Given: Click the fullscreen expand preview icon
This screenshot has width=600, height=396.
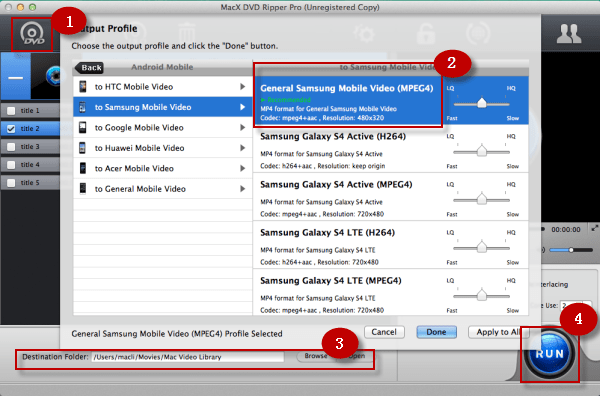Looking at the screenshot, I should click(595, 228).
